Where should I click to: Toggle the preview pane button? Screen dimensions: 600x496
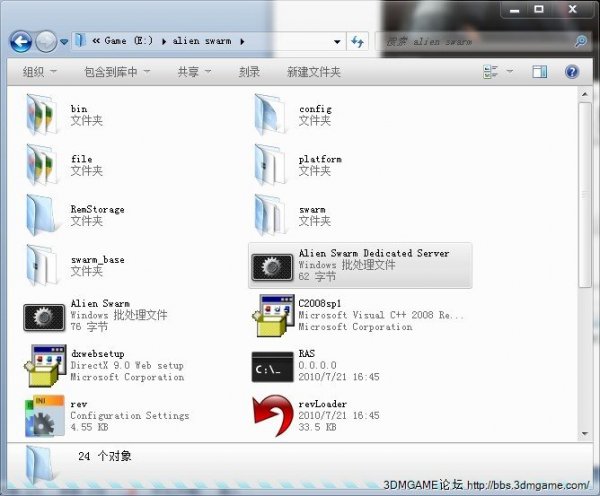pos(540,72)
